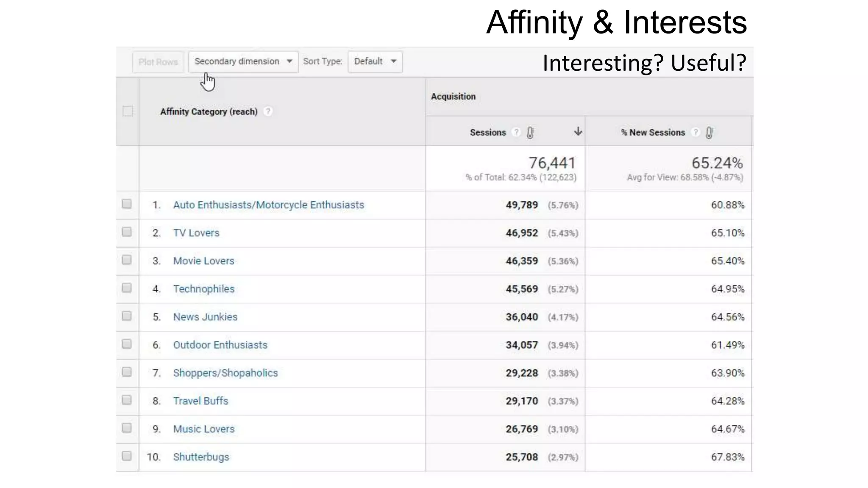Click thermometer icon beside % New Sessions

click(x=709, y=133)
